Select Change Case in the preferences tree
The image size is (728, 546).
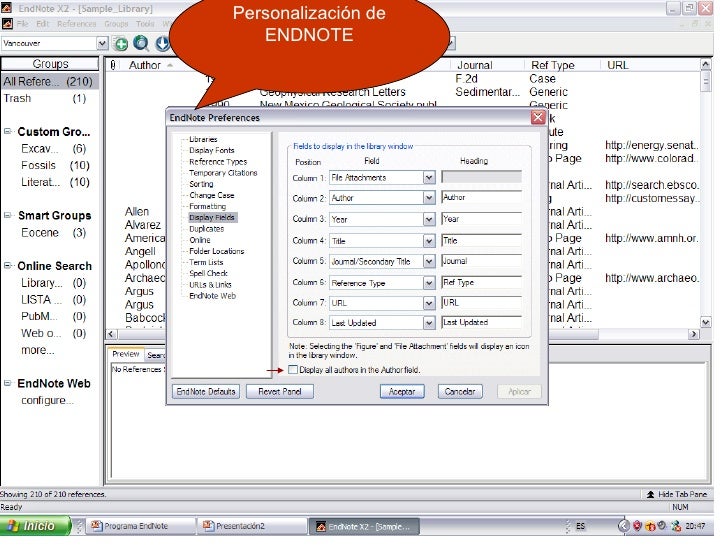coord(212,195)
